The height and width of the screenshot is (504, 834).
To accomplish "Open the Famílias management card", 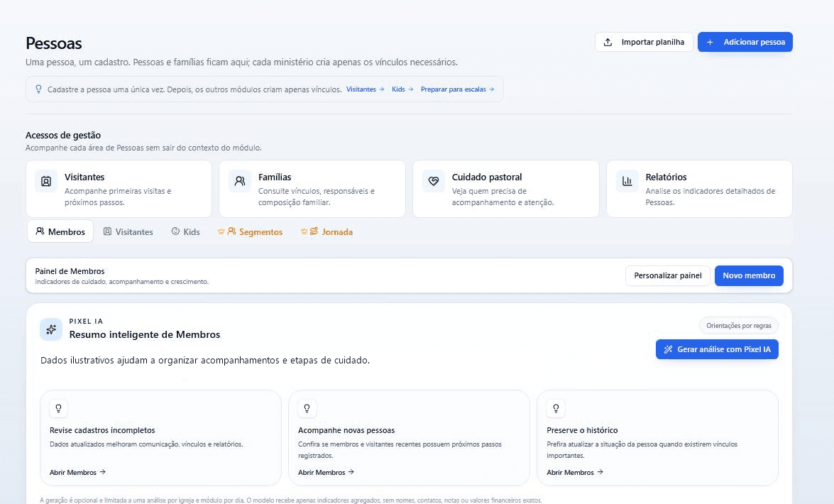I will [x=312, y=189].
